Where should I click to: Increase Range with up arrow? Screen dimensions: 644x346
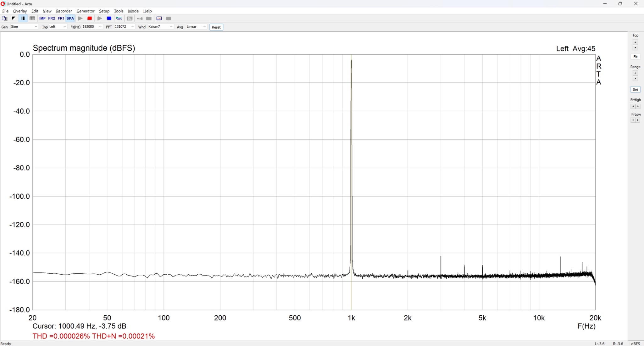coord(635,73)
